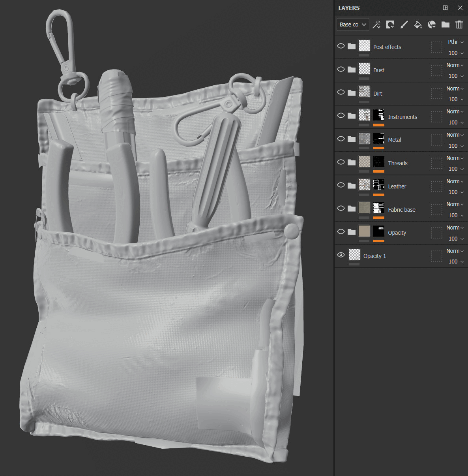
Task: Create a new folder in layer stack
Action: tap(446, 24)
